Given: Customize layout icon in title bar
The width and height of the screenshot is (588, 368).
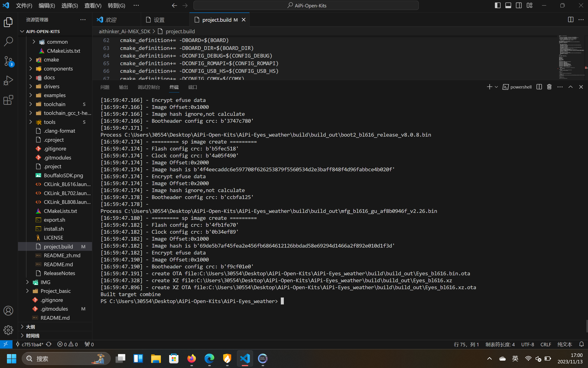Looking at the screenshot, I should tap(529, 5).
